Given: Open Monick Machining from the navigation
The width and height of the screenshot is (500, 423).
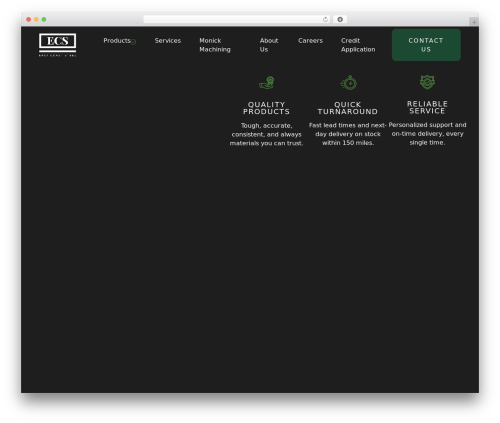Looking at the screenshot, I should 215,45.
